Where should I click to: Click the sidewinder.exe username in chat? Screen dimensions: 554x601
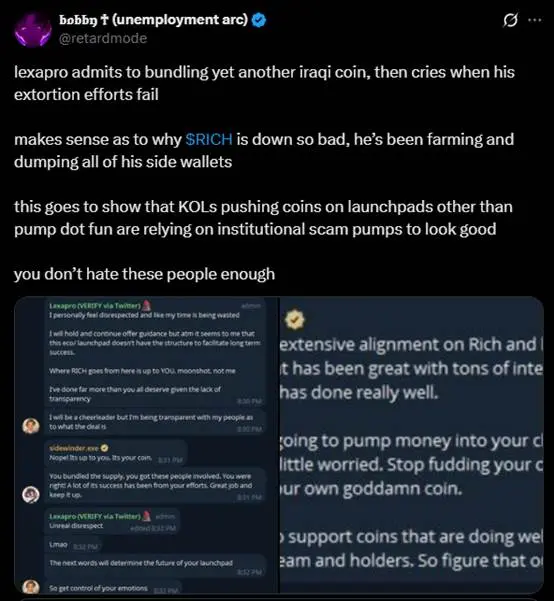(x=74, y=448)
